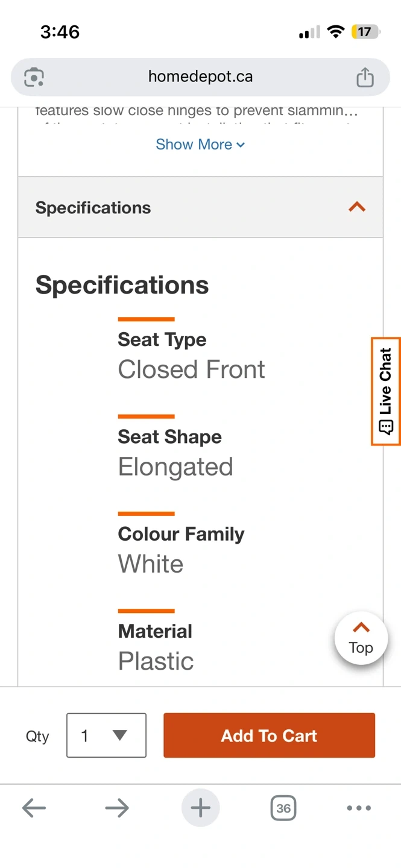This screenshot has height=868, width=401.
Task: Tap the homedepot.ca address bar
Action: tap(200, 77)
